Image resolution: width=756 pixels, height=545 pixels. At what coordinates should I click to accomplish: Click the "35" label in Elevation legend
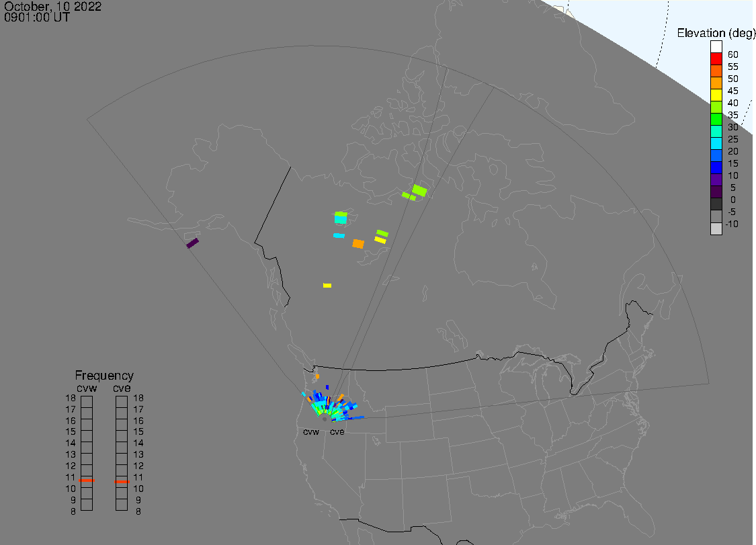click(x=733, y=115)
